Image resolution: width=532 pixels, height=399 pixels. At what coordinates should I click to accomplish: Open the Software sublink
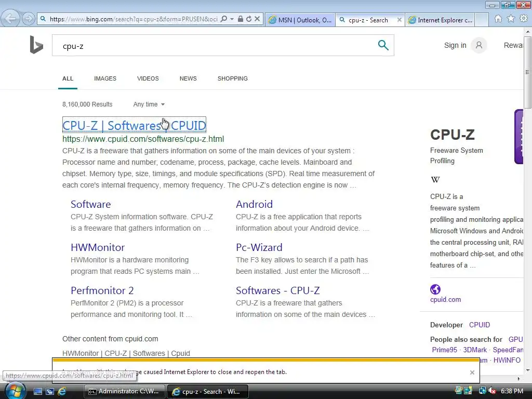(x=90, y=204)
